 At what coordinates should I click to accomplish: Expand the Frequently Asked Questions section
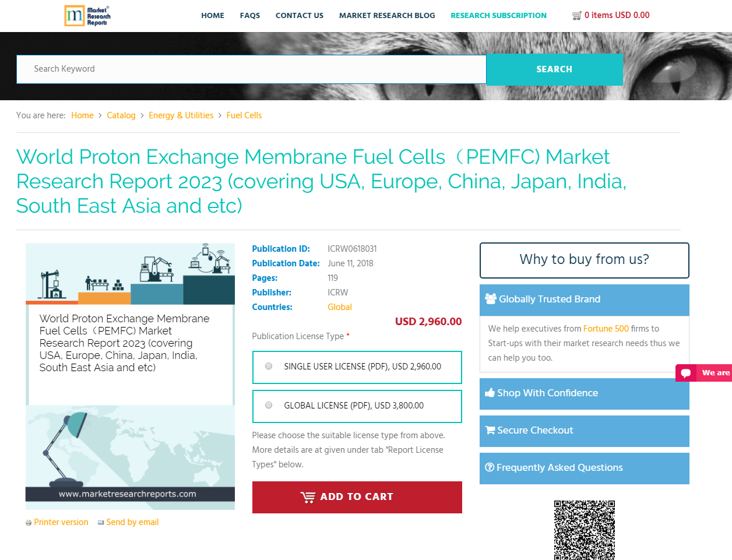click(585, 468)
